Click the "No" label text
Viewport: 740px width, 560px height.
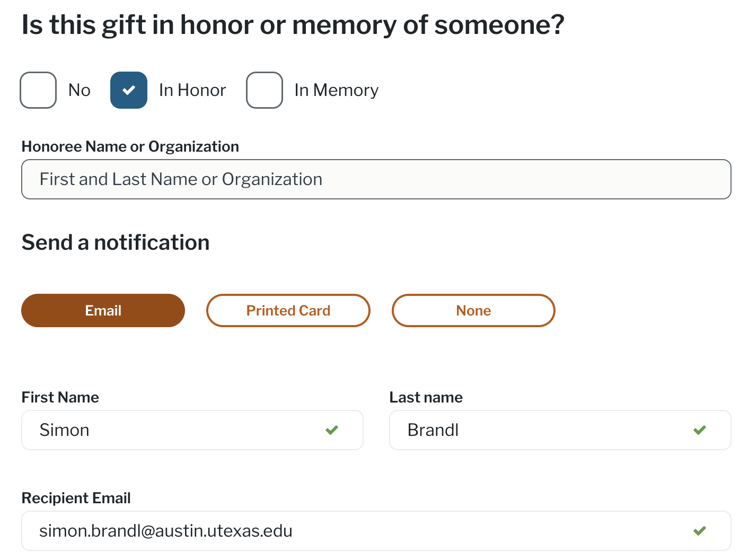80,90
